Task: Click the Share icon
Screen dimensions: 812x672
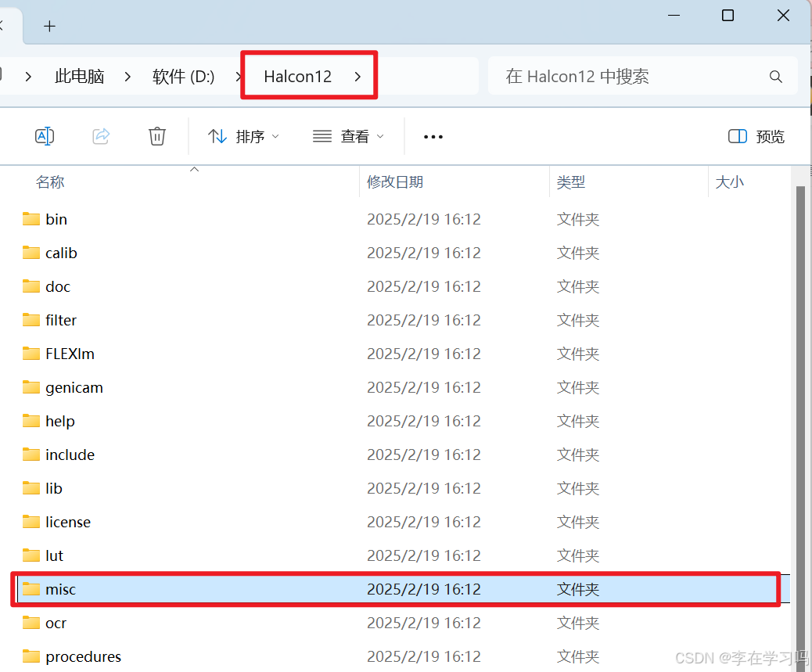Action: 101,136
